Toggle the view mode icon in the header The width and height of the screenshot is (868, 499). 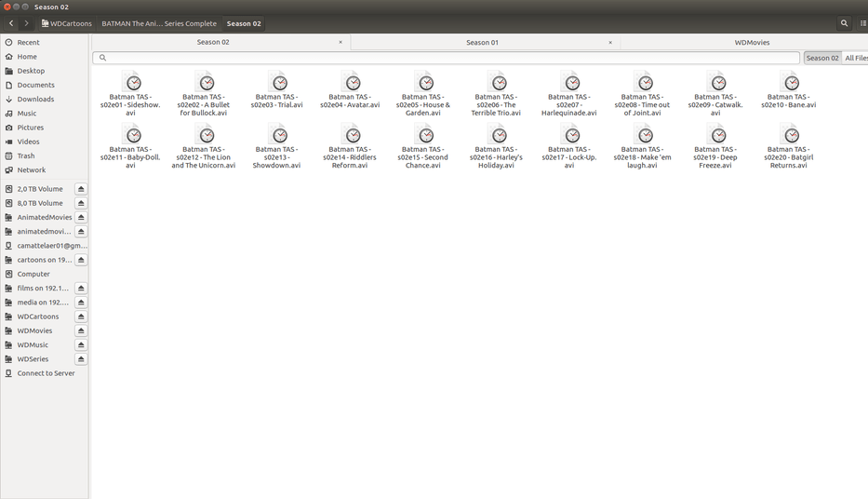[x=863, y=23]
